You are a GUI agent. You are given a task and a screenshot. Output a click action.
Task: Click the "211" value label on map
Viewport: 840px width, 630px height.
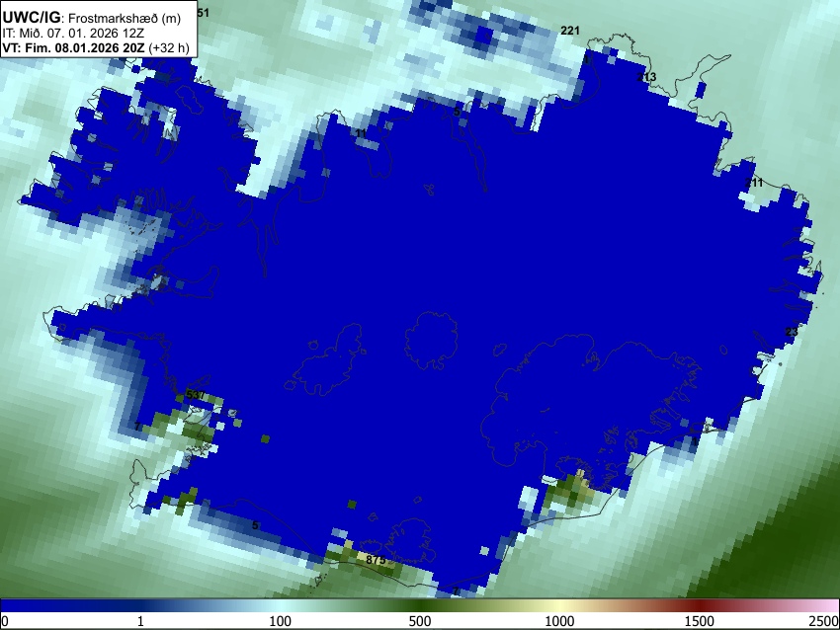(754, 183)
